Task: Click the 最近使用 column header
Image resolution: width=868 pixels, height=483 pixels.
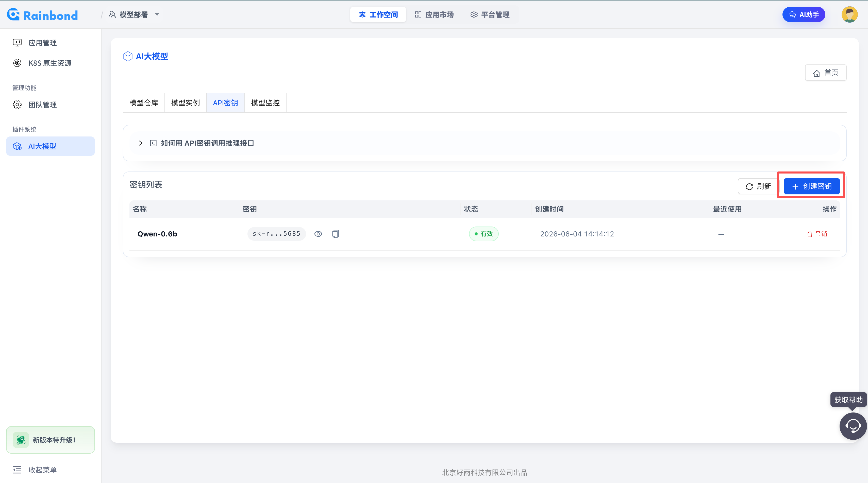Action: click(x=727, y=209)
